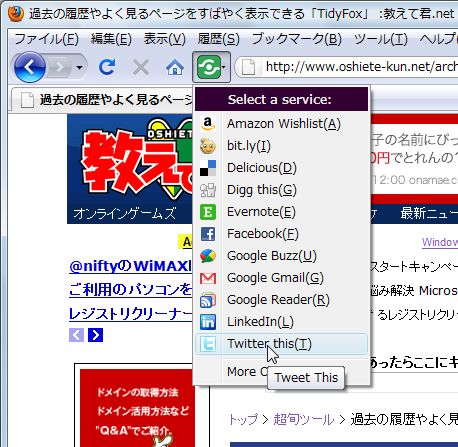Open the 最新ニュース navigation link
Image resolution: width=458 pixels, height=447 pixels.
[x=429, y=213]
